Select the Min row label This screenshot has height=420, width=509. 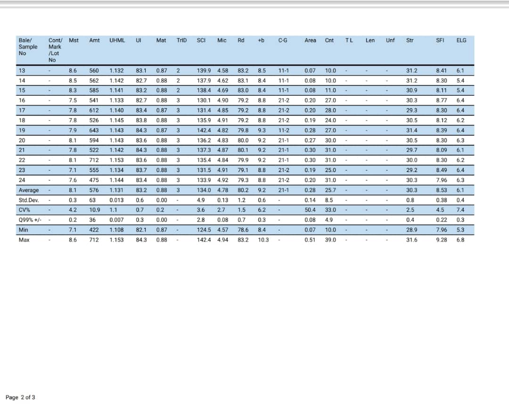pyautogui.click(x=24, y=230)
